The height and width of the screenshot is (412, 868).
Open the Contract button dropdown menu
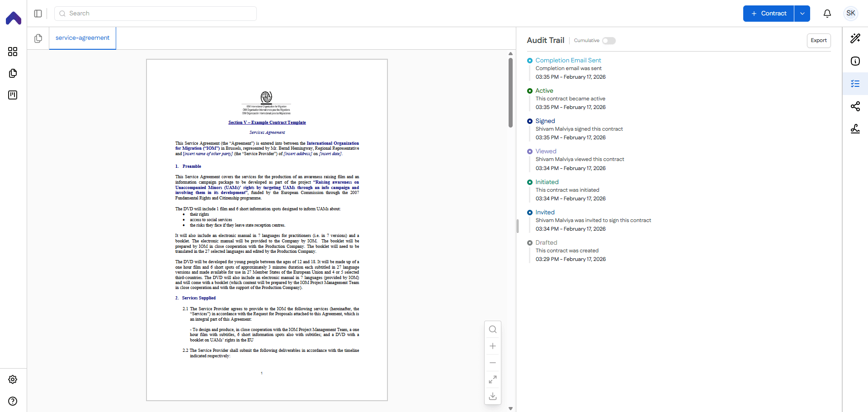click(x=803, y=14)
